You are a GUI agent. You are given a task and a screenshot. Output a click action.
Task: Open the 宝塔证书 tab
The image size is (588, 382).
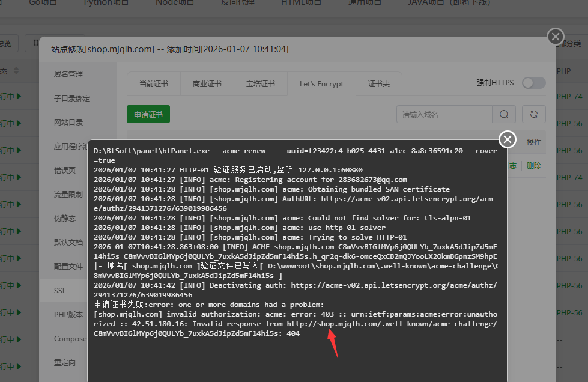(260, 84)
